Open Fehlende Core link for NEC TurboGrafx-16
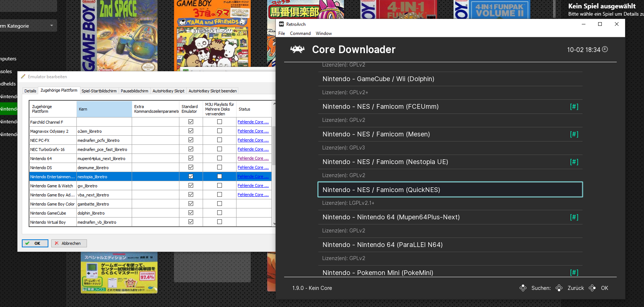Image resolution: width=644 pixels, height=307 pixels. pyautogui.click(x=253, y=149)
